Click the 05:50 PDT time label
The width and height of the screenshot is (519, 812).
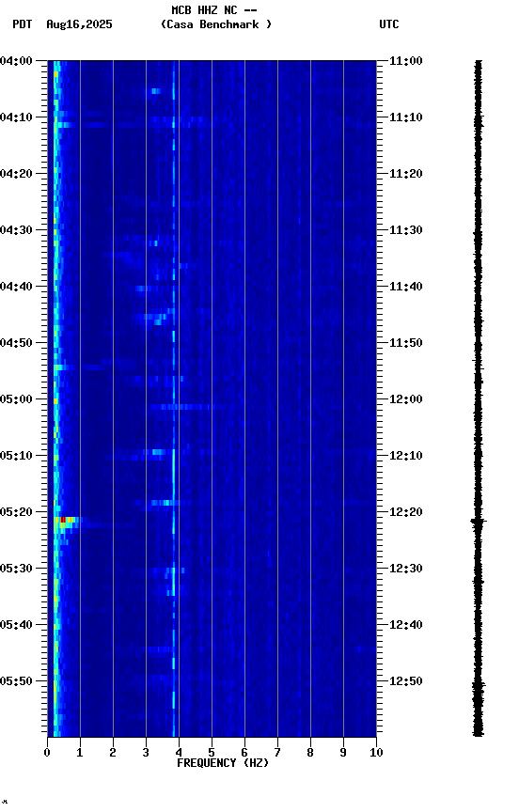16,681
